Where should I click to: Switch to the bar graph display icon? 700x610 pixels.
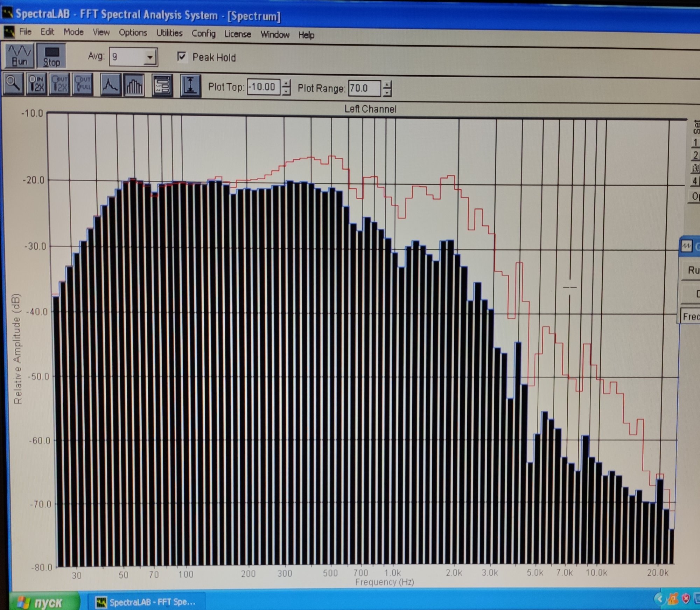coord(134,85)
